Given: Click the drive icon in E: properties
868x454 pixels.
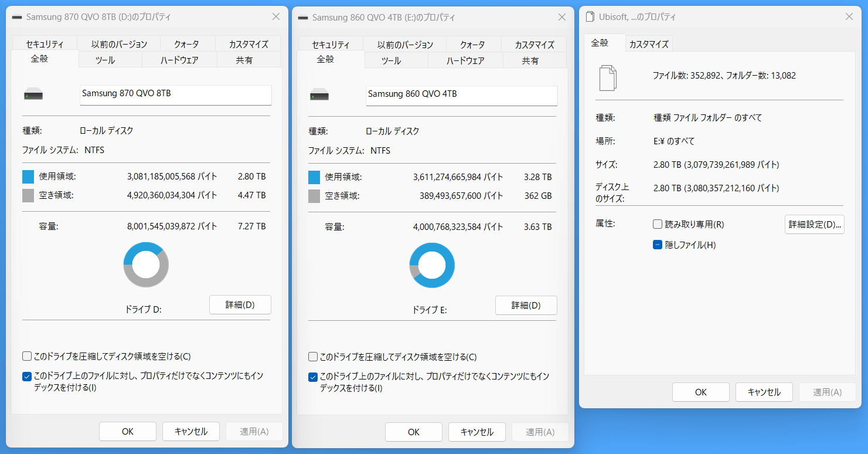Looking at the screenshot, I should coord(319,94).
